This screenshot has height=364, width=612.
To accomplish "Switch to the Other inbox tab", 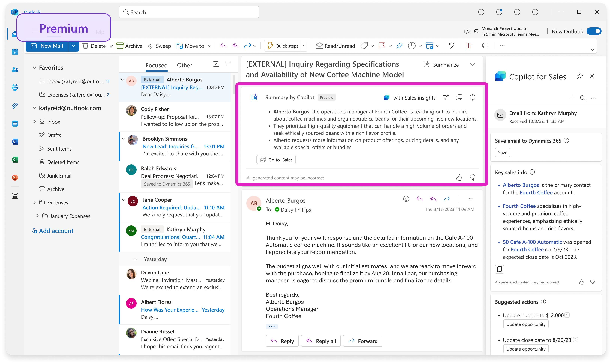I will pyautogui.click(x=184, y=65).
